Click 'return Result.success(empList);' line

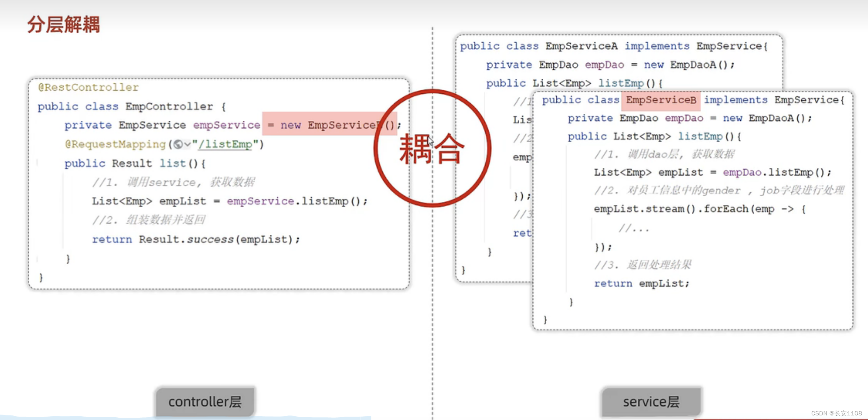click(x=196, y=240)
